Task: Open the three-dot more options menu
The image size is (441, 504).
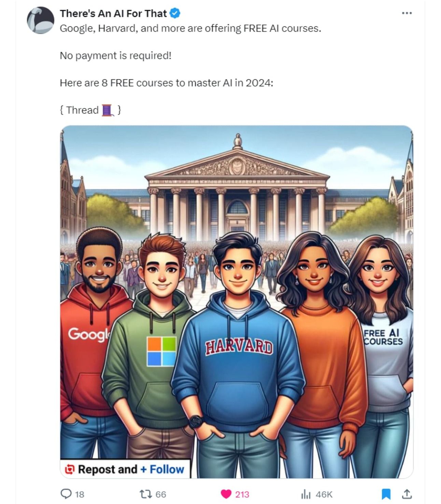Action: coord(407,13)
